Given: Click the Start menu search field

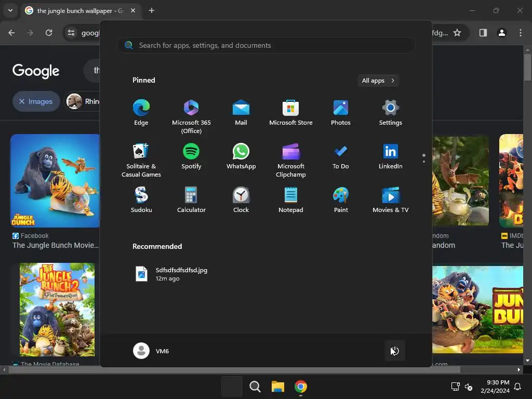Looking at the screenshot, I should (x=266, y=45).
